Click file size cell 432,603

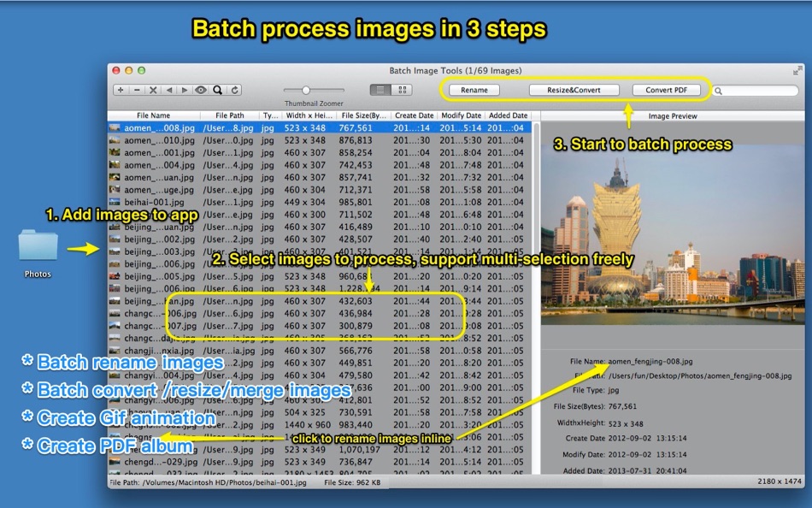click(x=356, y=301)
